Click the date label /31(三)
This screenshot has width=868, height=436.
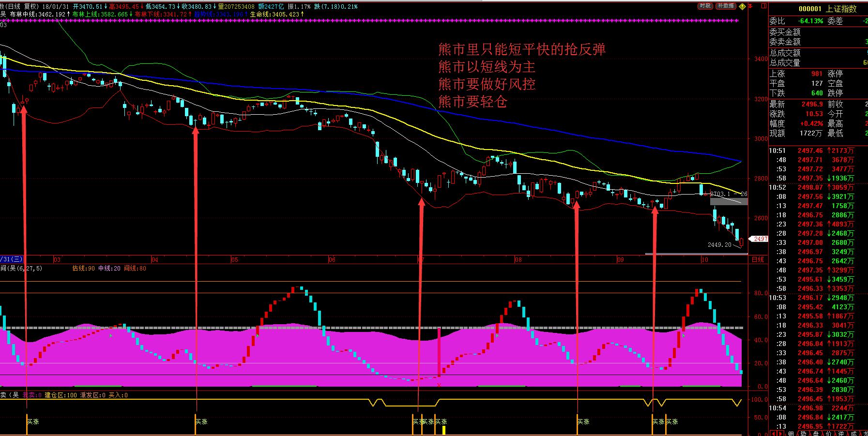(11, 259)
